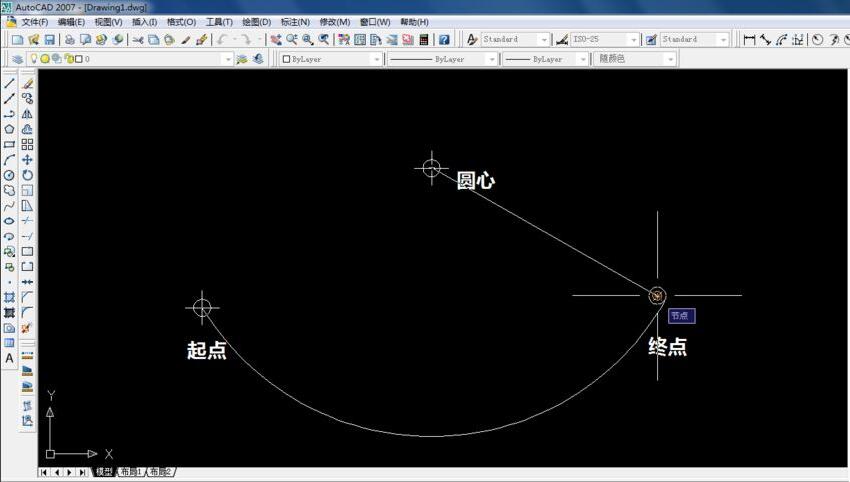Select the Trim modify tool
This screenshot has width=850, height=482.
27,221
